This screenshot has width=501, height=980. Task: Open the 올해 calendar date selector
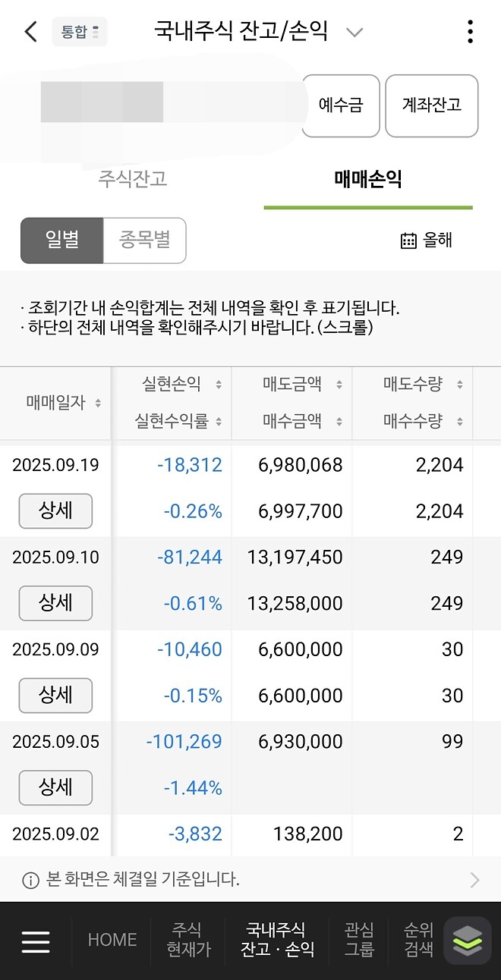(x=427, y=240)
